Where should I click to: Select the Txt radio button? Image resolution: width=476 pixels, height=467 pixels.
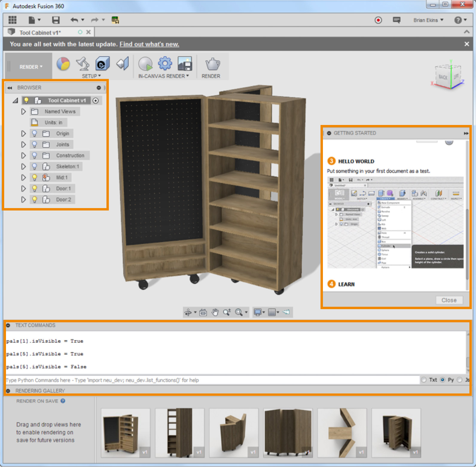(424, 380)
